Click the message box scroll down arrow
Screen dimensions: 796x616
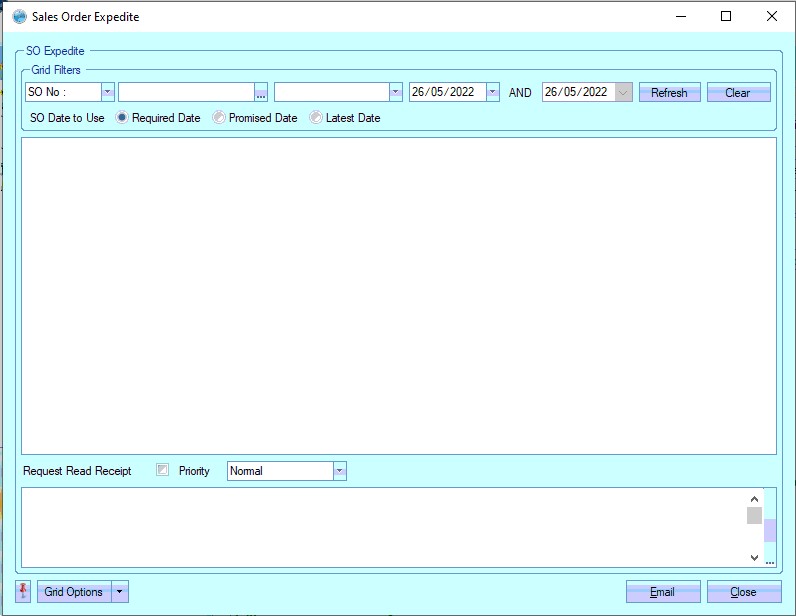pyautogui.click(x=754, y=557)
